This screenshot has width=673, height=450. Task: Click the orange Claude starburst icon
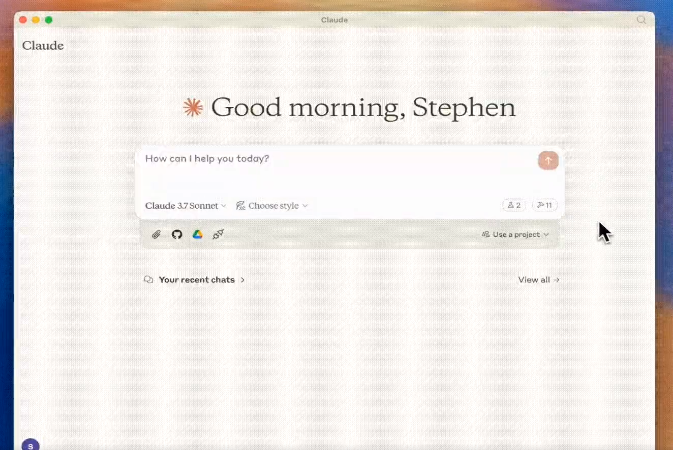pyautogui.click(x=192, y=108)
